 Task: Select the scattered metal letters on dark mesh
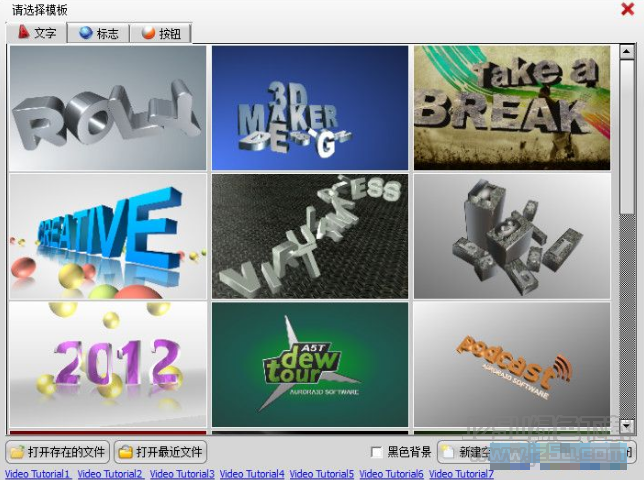310,236
